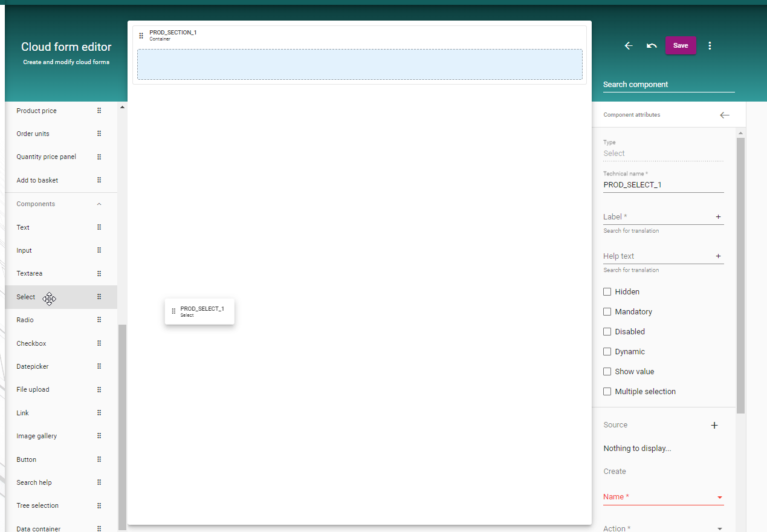Click drag handle for Image gallery

click(99, 436)
